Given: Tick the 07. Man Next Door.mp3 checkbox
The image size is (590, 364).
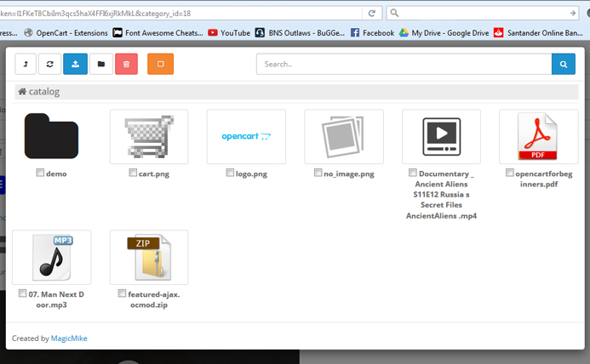Looking at the screenshot, I should 23,293.
